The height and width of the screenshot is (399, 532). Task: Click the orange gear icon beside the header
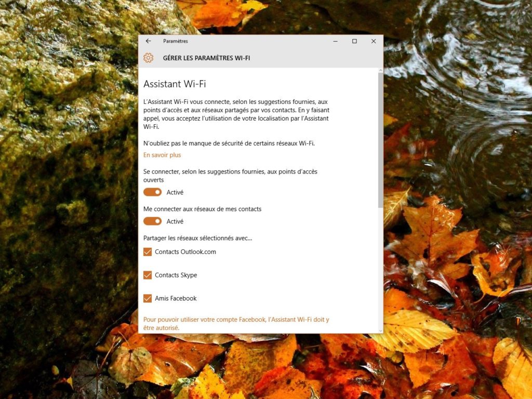149,58
